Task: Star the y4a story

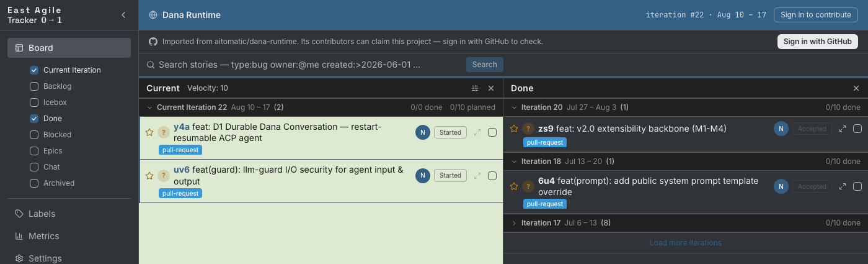Action: pos(149,132)
